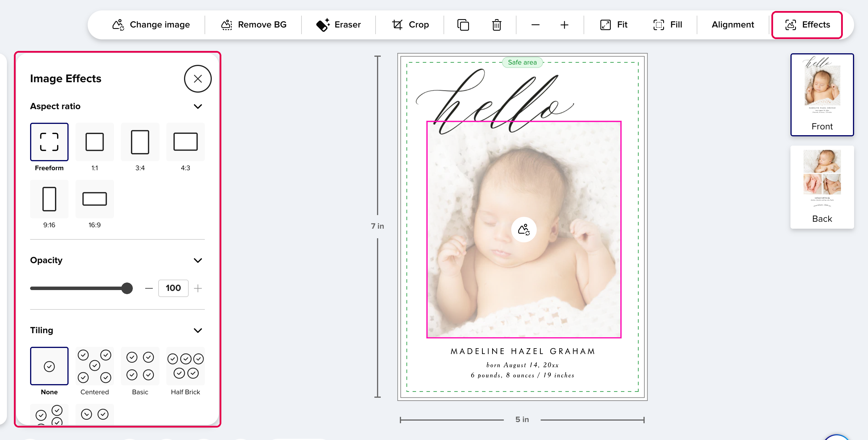Viewport: 868px width, 440px height.
Task: Click the Safe area label
Action: click(522, 62)
